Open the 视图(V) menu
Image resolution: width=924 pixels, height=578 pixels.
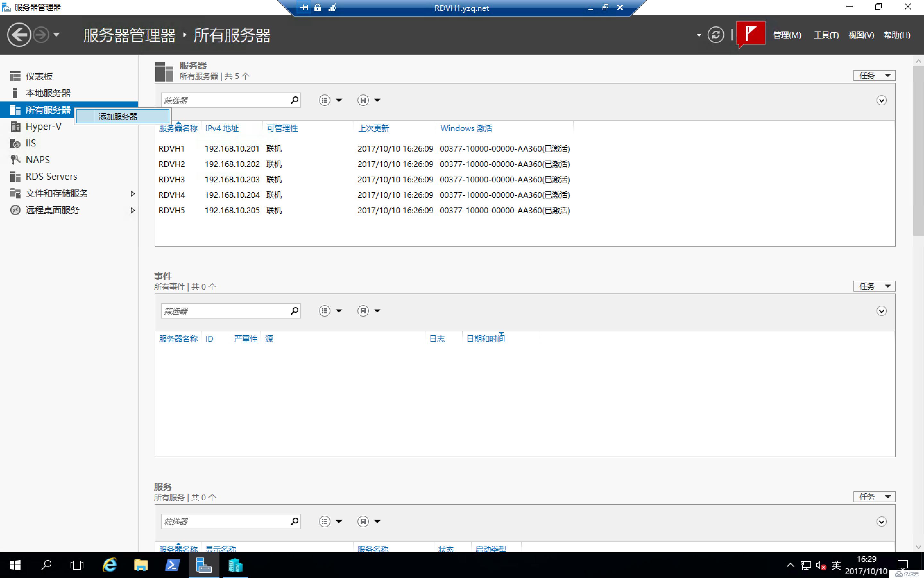tap(861, 35)
